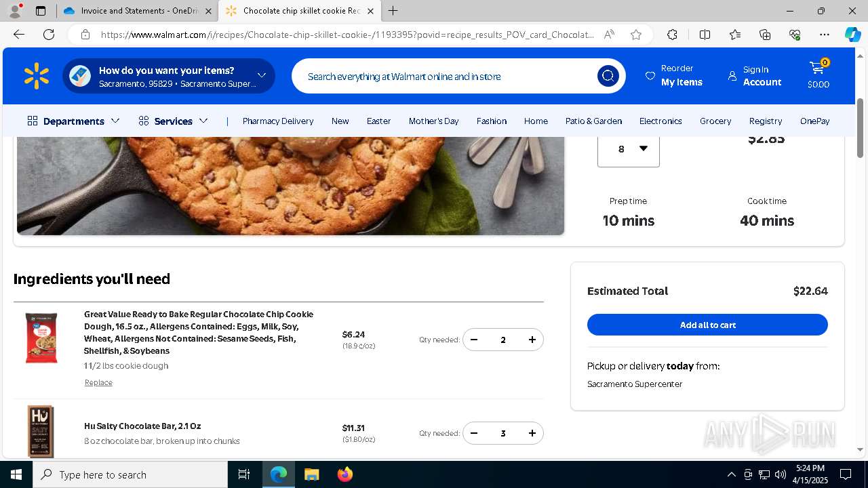Open Hu Salty Chocolate Bar link
The image size is (868, 488).
(142, 426)
